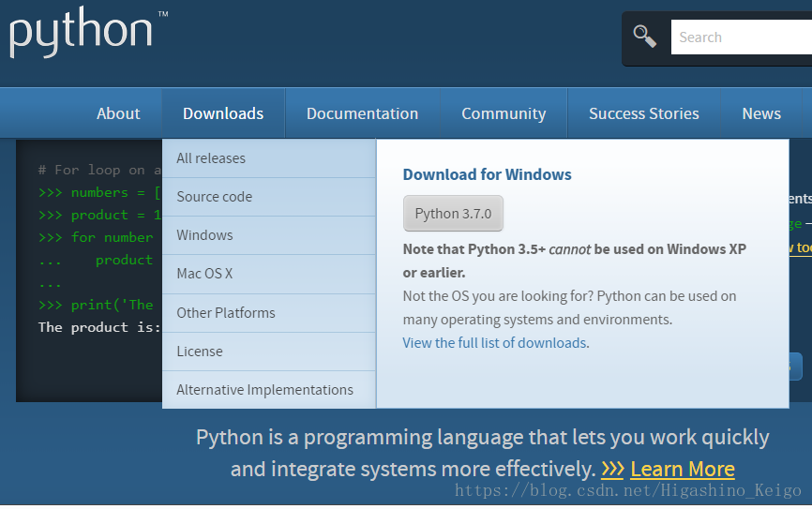Click the 'The product is:' output line
Screen dimensions: 812x509
click(99, 327)
